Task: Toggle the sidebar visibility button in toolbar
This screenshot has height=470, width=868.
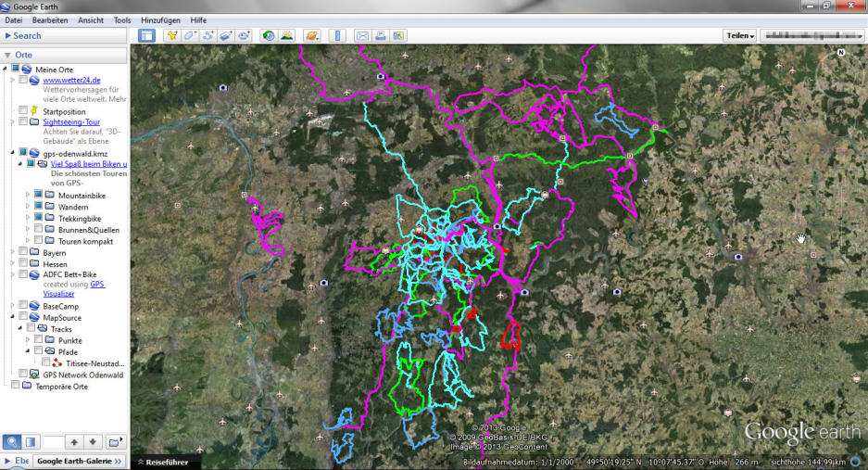Action: (x=146, y=36)
